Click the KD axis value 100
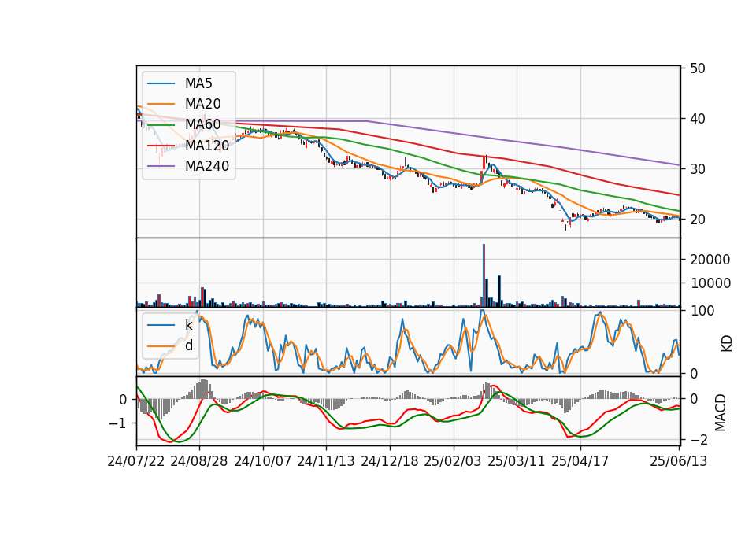The width and height of the screenshot is (756, 543). click(702, 311)
